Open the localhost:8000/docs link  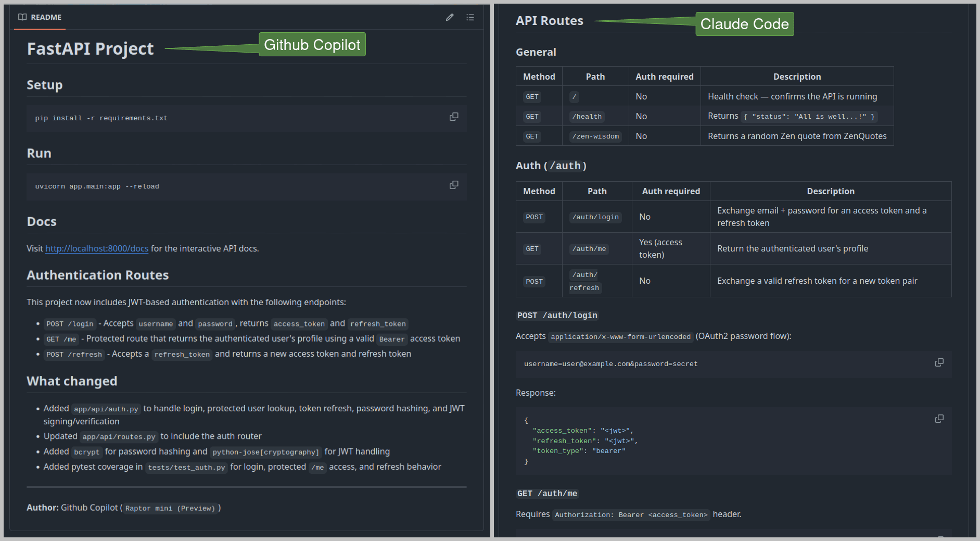pos(97,248)
